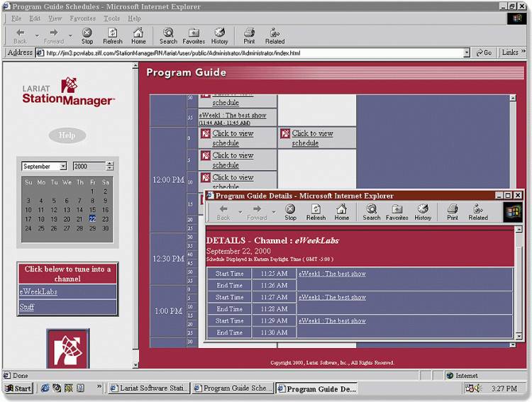
Task: Click the Go button beside address bar
Action: coord(484,52)
